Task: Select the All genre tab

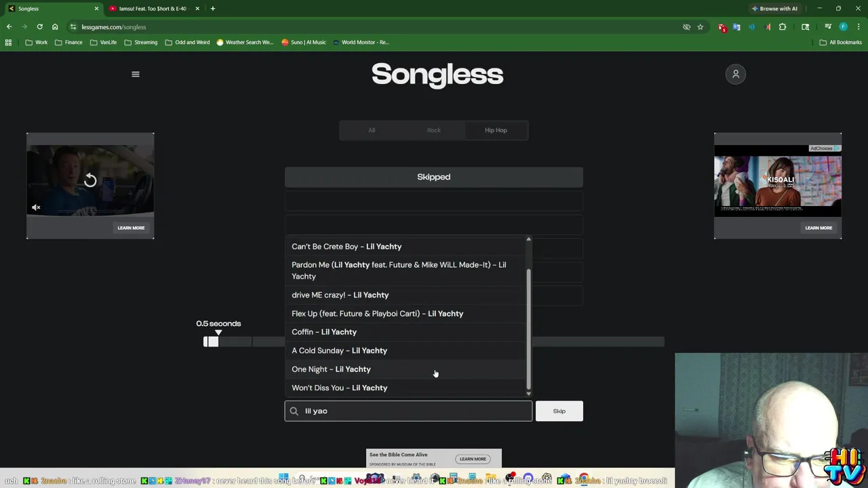Action: (372, 130)
